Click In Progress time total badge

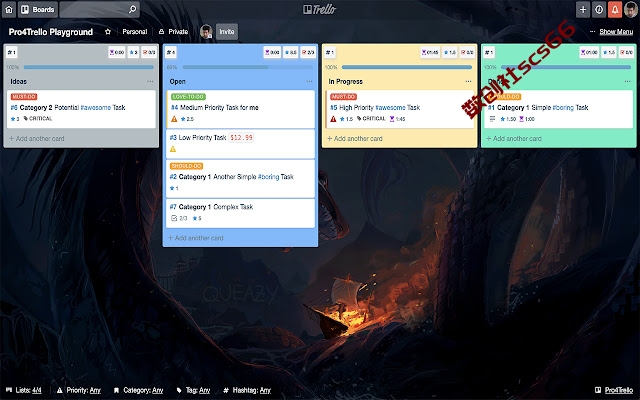(430, 52)
